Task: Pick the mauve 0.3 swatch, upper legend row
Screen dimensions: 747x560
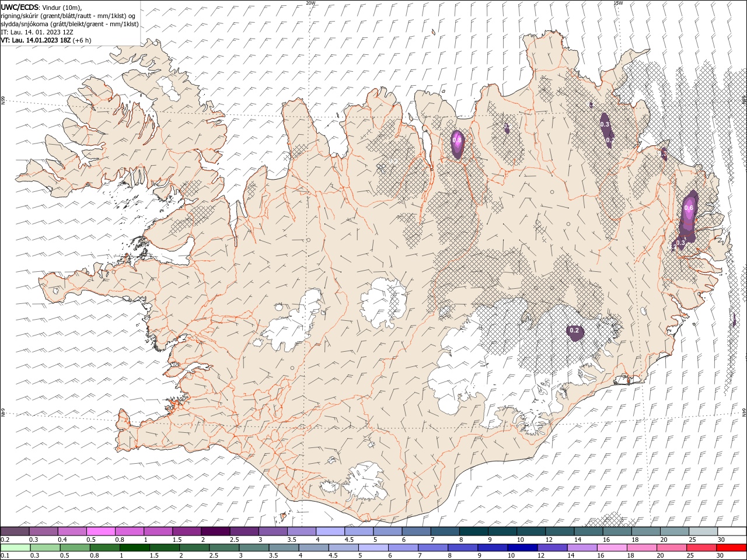Action: pyautogui.click(x=43, y=531)
